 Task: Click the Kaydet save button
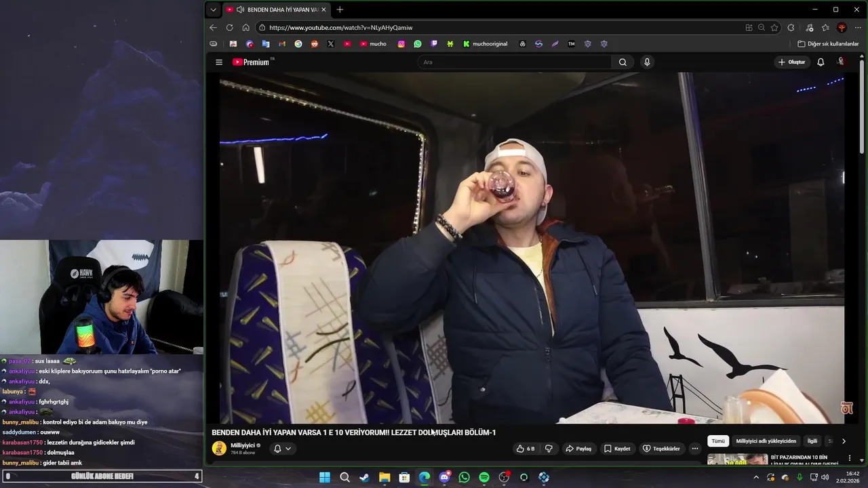(x=617, y=449)
